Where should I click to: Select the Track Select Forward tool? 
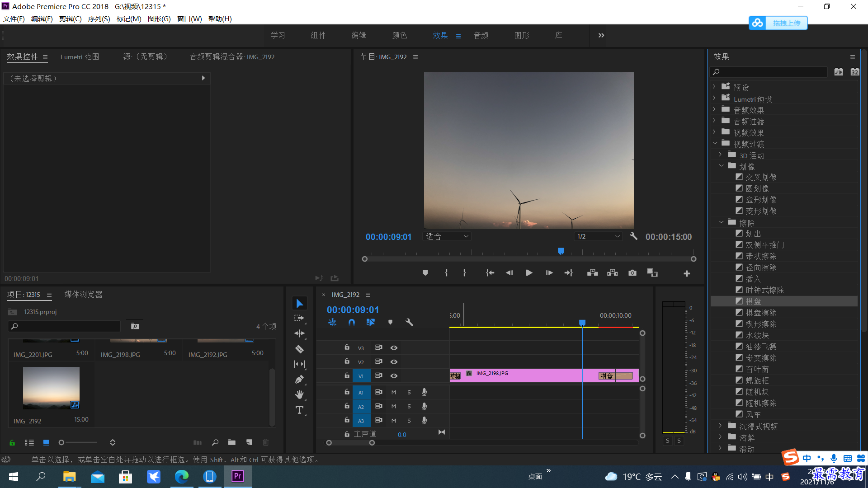coord(299,318)
